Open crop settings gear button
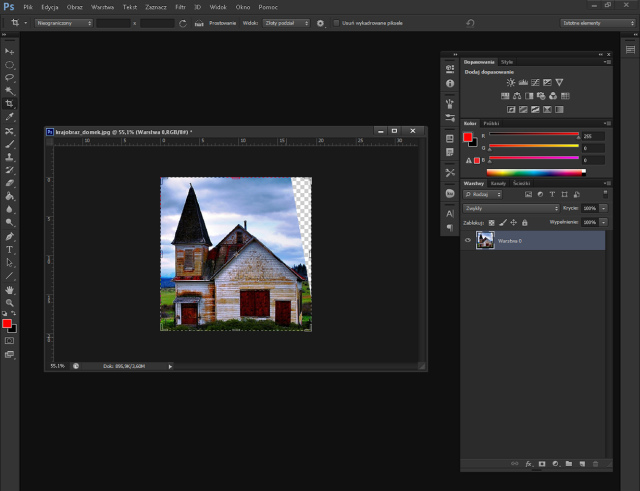Screen dimensions: 640x491 click(x=320, y=23)
